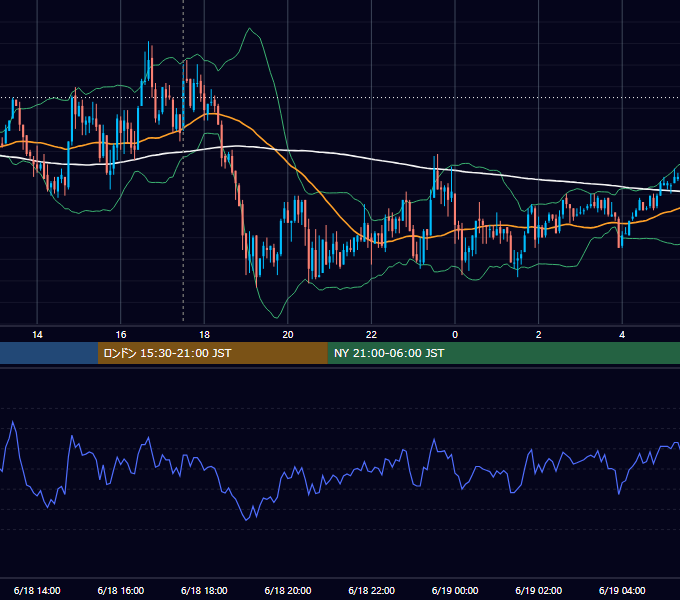Click the '6/19 00:00' date label
The height and width of the screenshot is (600, 680).
tap(455, 590)
